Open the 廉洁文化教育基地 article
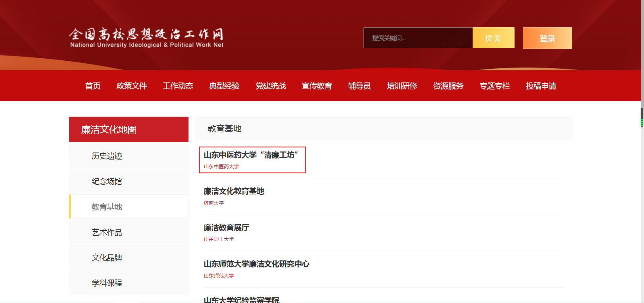644x303 pixels. click(x=234, y=191)
